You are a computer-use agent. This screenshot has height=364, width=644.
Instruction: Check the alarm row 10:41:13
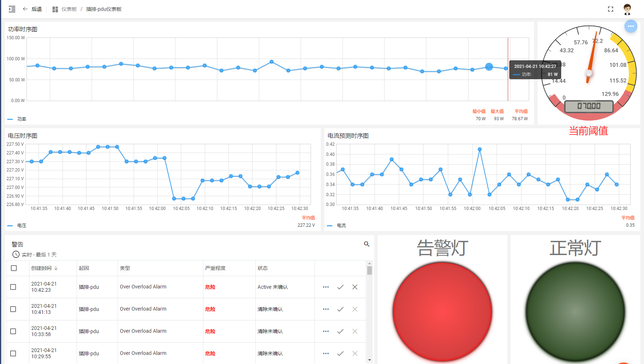13,309
